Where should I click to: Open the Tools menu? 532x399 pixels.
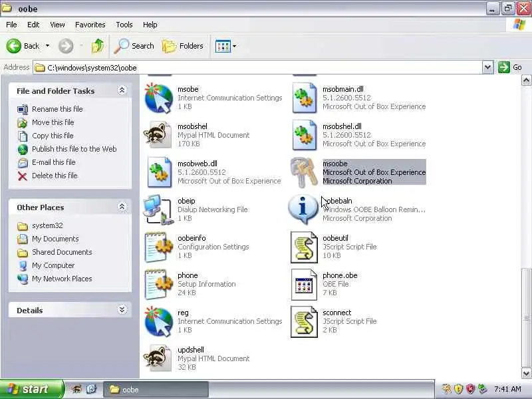point(124,25)
